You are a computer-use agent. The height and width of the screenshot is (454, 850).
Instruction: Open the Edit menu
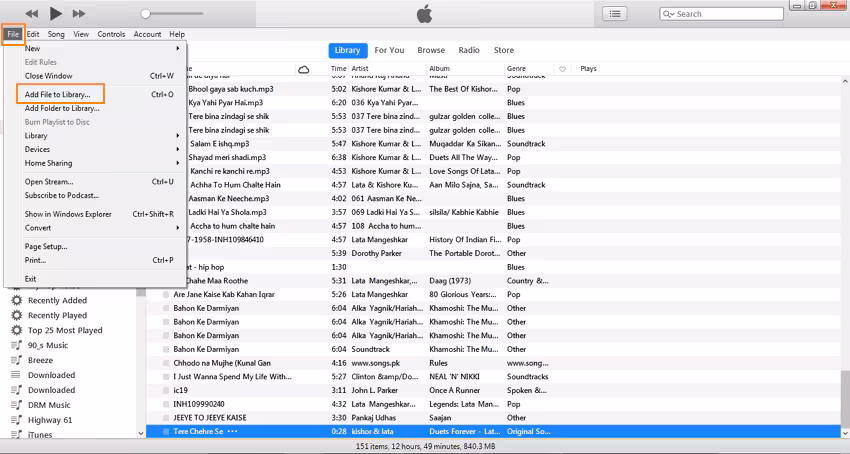[x=33, y=34]
